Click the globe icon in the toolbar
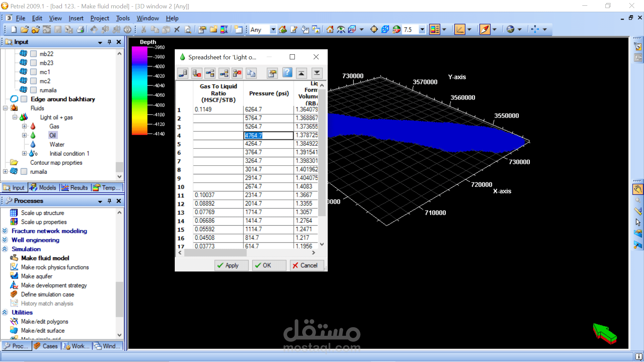 (510, 29)
